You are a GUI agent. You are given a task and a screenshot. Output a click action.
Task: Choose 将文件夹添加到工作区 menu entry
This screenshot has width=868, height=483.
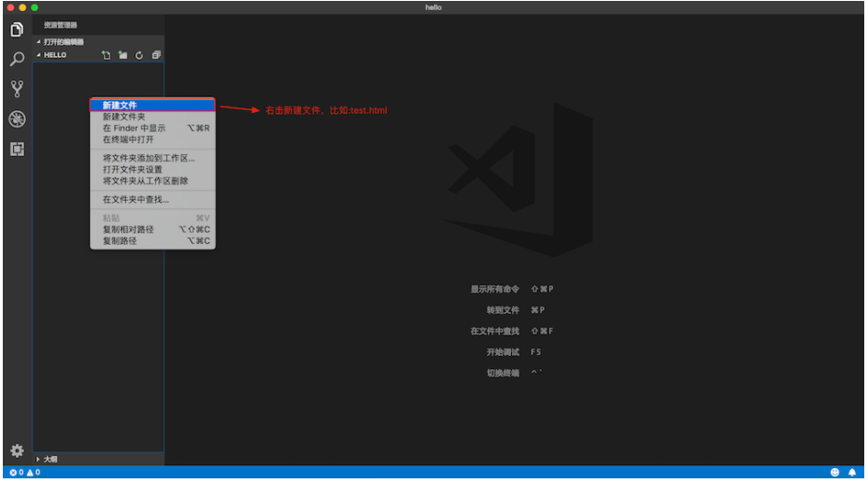point(153,158)
